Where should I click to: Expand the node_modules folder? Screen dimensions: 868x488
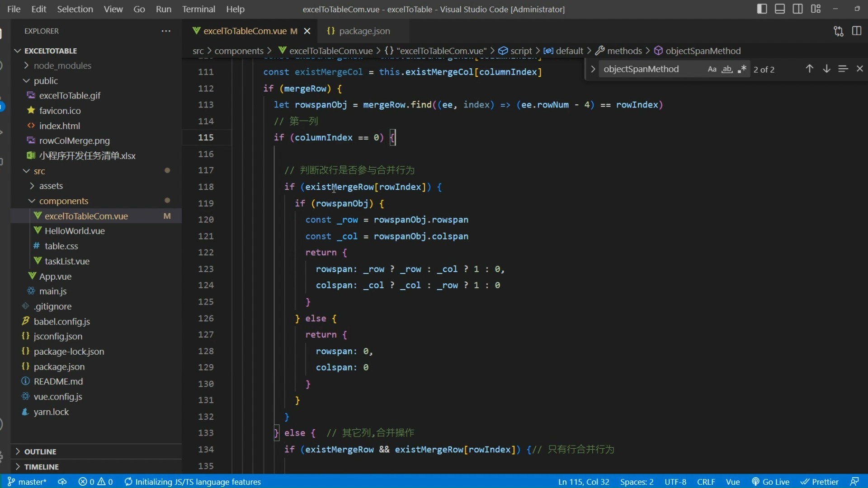tap(62, 66)
